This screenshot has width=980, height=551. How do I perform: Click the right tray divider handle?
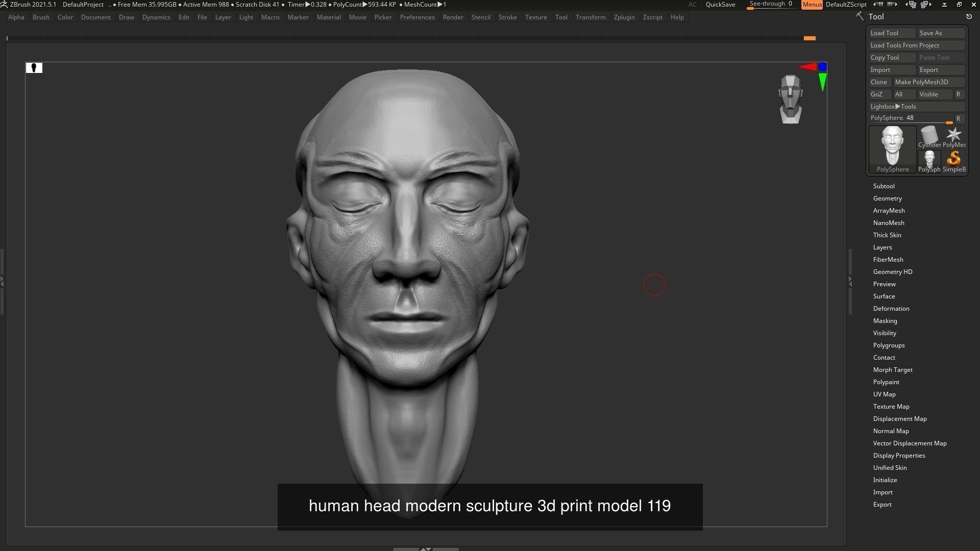click(x=850, y=281)
